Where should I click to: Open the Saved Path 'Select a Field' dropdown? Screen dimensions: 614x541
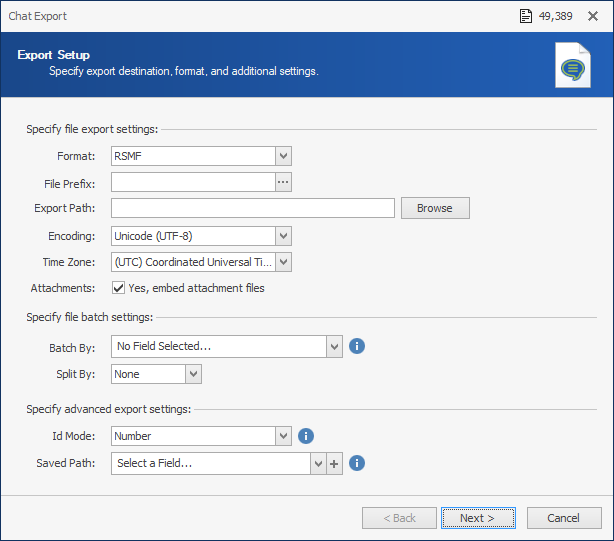pyautogui.click(x=318, y=464)
